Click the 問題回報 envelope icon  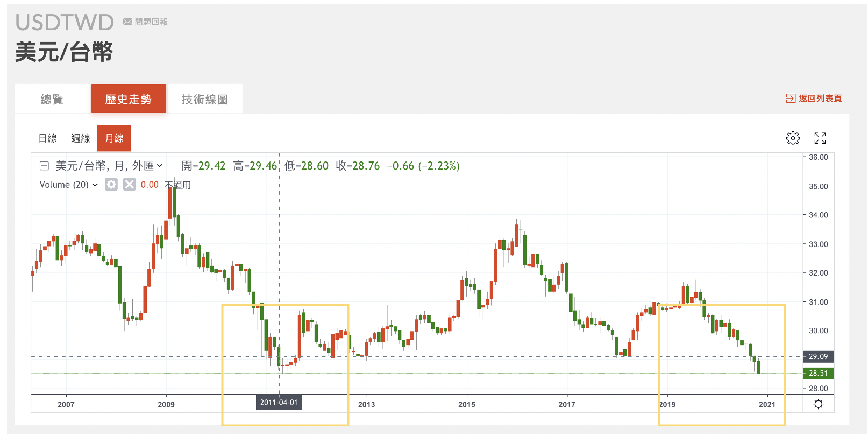coord(127,22)
